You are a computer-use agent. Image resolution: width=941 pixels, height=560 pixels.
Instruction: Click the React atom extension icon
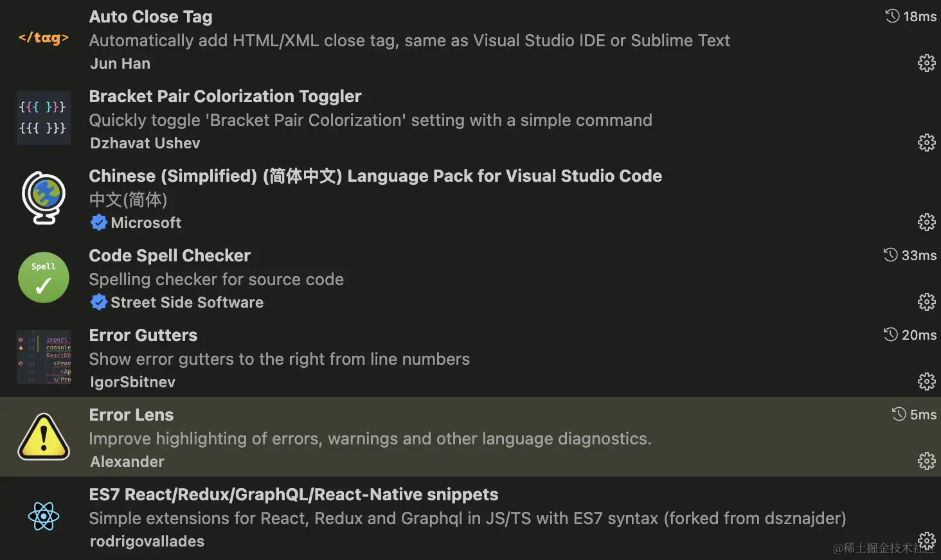point(44,516)
